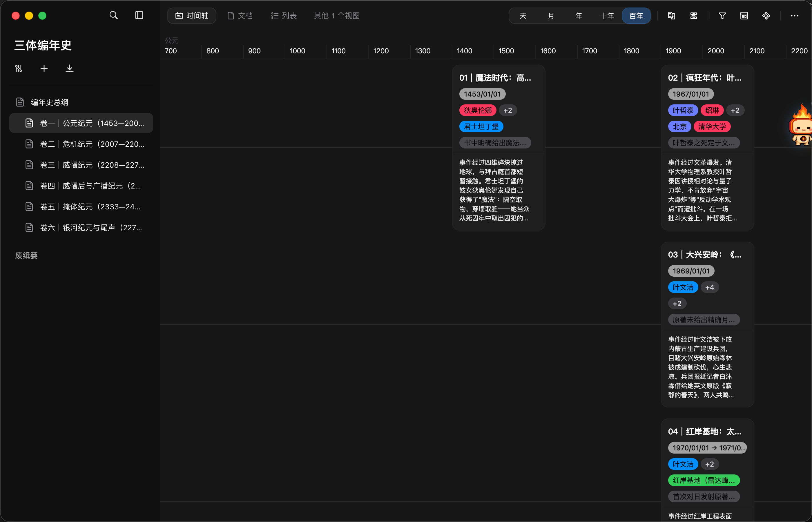Click the diamond cluster toolbar icon
This screenshot has height=522, width=812.
[x=766, y=16]
